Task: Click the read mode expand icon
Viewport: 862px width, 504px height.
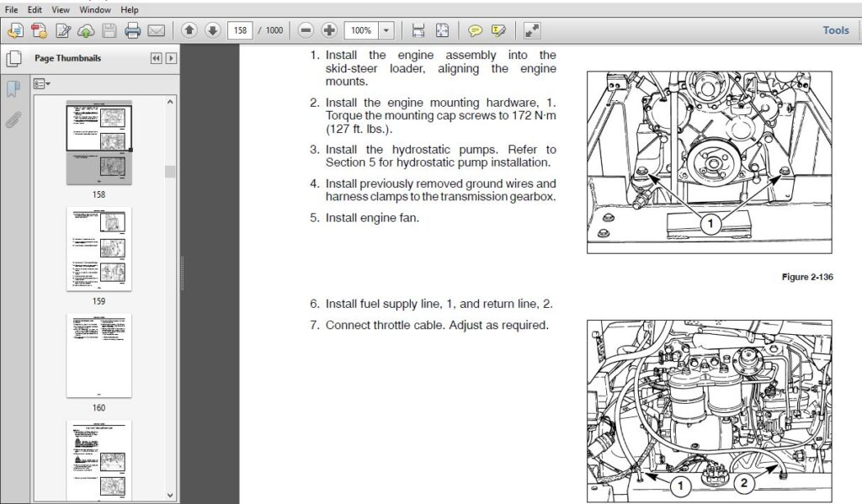Action: pyautogui.click(x=532, y=31)
